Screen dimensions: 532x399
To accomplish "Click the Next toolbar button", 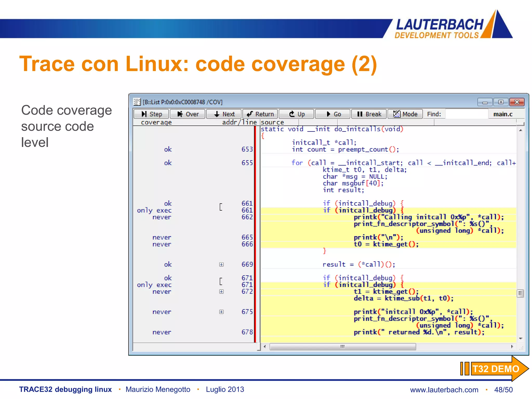I will tap(224, 114).
